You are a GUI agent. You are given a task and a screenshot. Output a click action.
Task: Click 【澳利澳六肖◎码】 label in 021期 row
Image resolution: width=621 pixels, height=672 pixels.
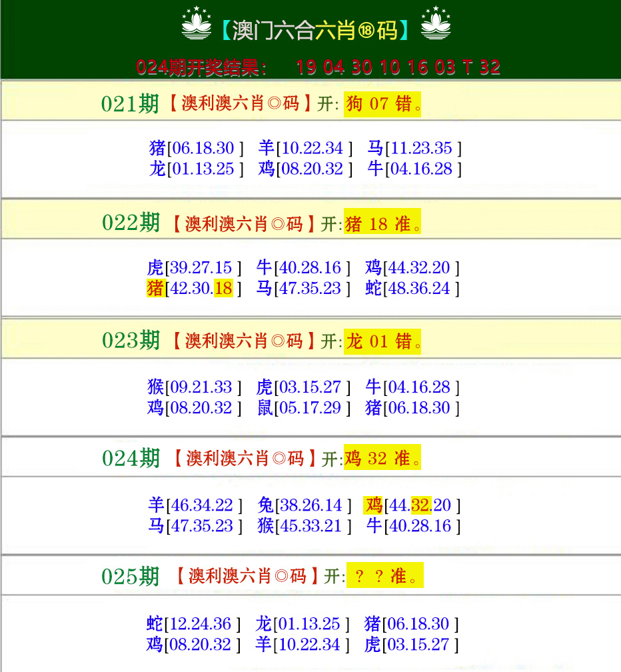point(241,104)
